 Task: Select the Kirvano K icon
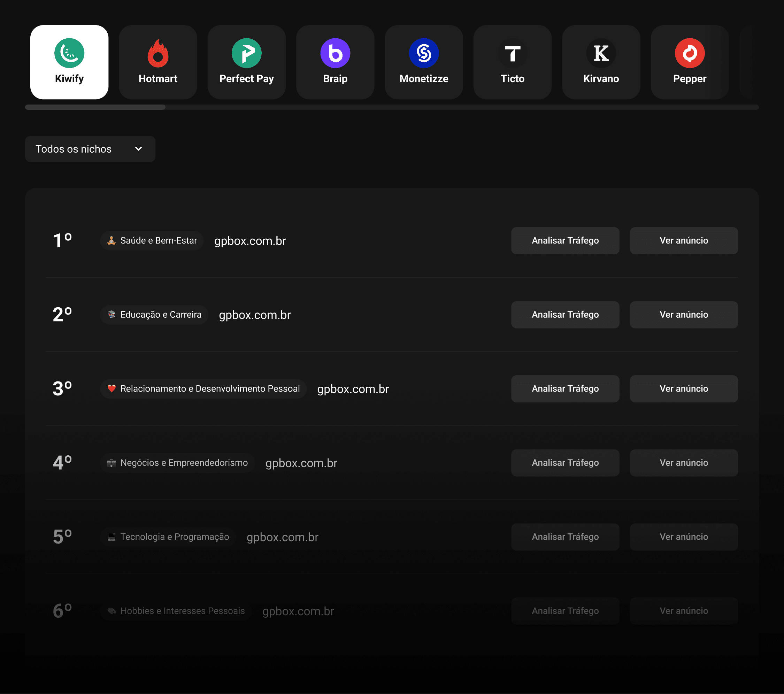[x=601, y=53]
